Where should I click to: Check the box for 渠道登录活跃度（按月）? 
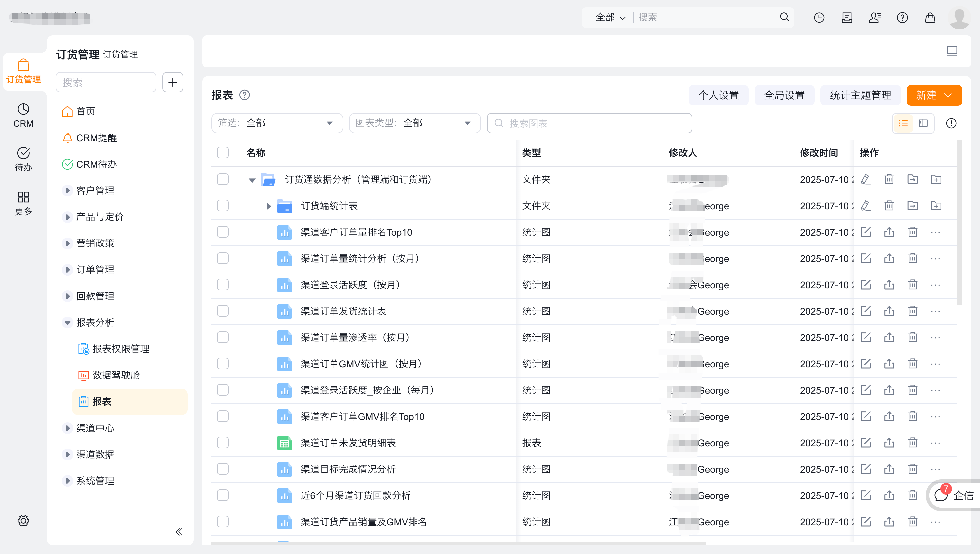223,285
